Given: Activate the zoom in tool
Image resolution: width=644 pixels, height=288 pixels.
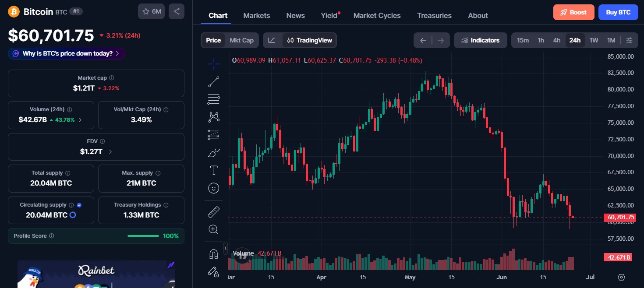Looking at the screenshot, I should click(x=214, y=229).
